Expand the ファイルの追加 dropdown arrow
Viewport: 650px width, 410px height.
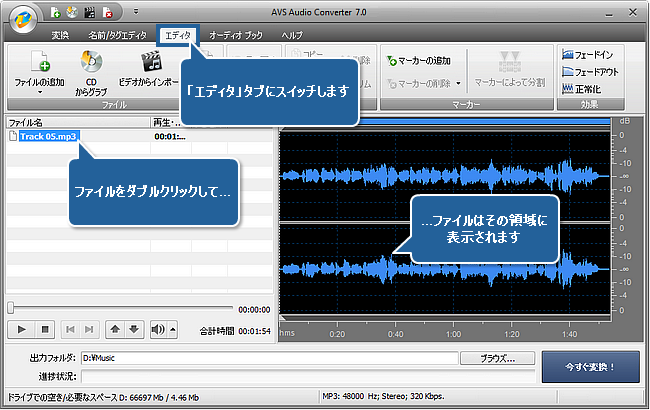click(x=40, y=92)
